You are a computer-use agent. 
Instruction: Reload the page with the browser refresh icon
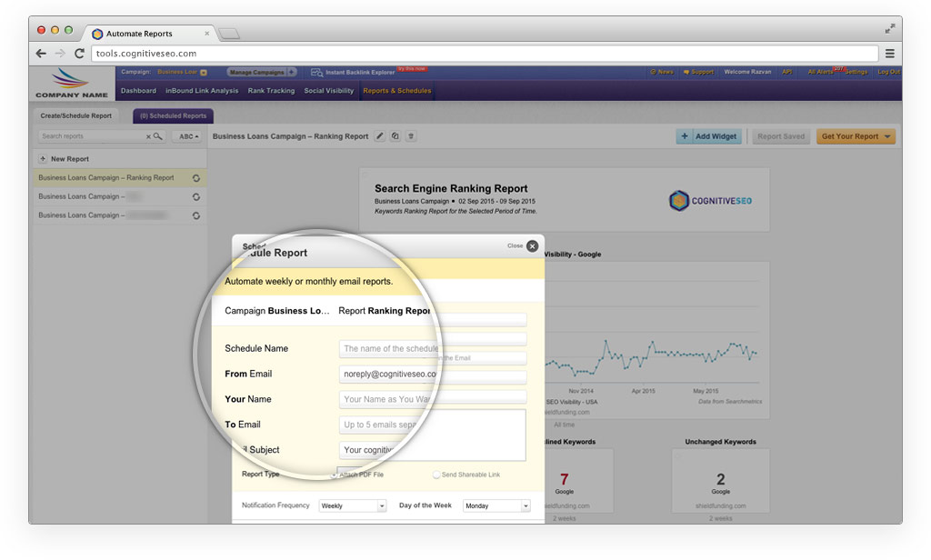click(x=79, y=54)
